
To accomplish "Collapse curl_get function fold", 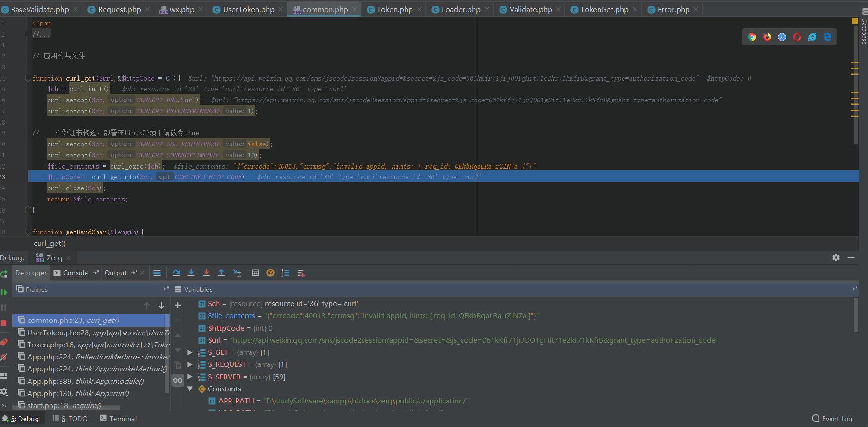I will [28, 78].
